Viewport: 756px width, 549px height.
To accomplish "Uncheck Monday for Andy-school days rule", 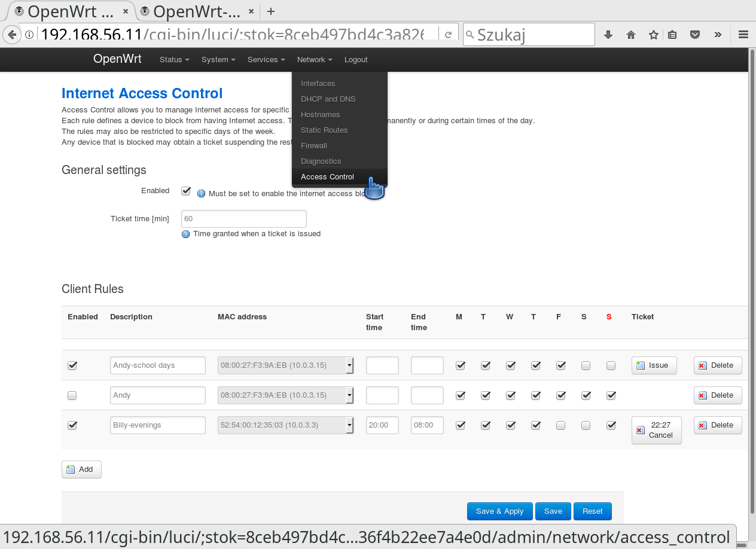I will point(461,365).
